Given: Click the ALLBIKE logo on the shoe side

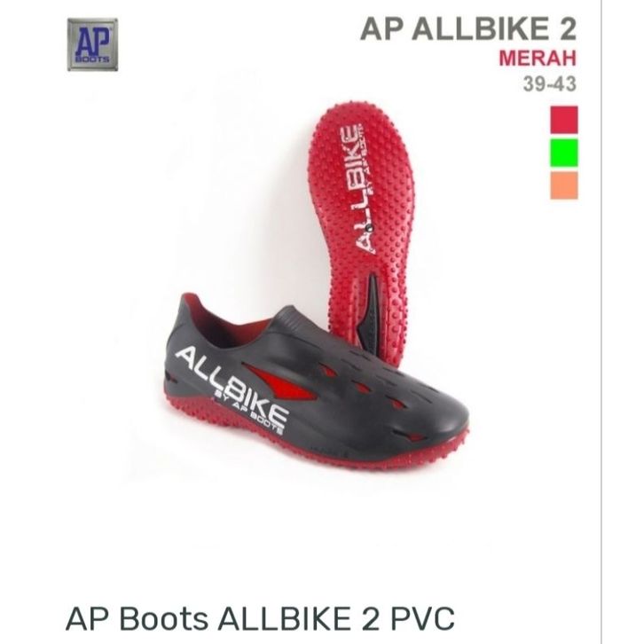Looking at the screenshot, I should tap(232, 386).
